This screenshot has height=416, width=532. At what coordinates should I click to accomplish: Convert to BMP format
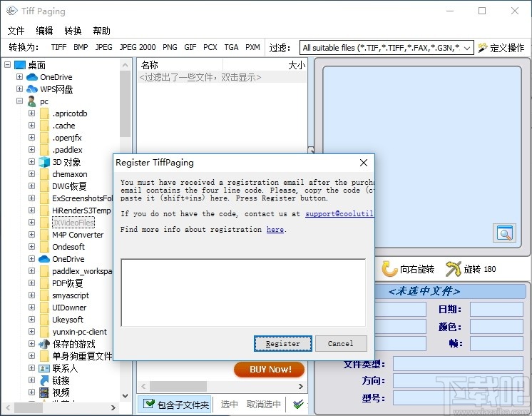tap(81, 47)
